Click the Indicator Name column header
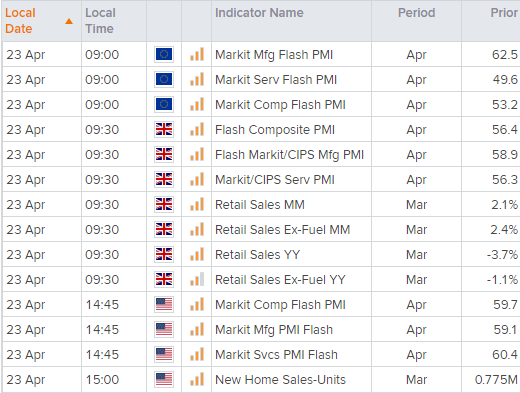 259,13
